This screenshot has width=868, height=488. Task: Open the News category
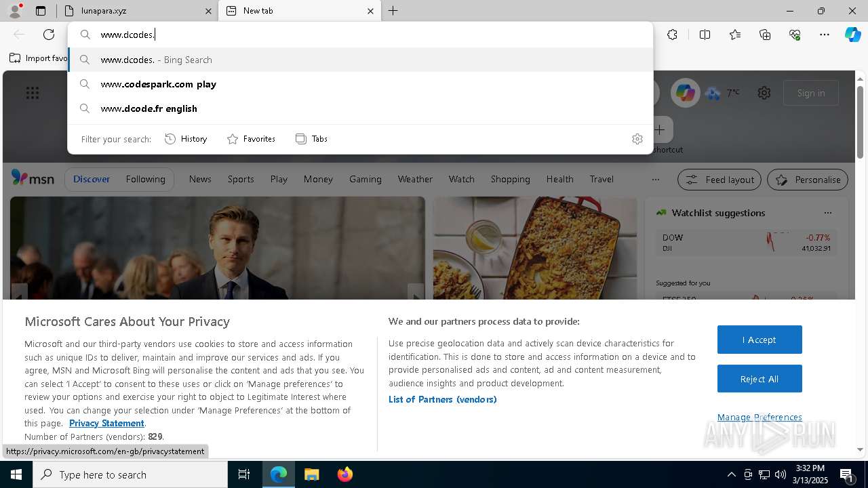[200, 179]
